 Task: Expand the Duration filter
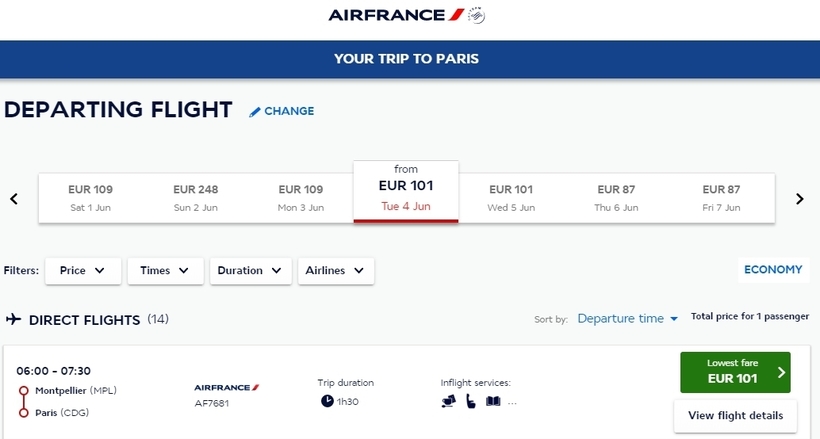click(x=250, y=271)
